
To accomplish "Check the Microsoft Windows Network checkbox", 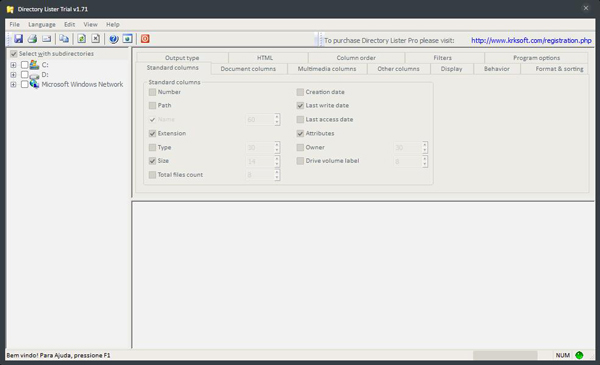I will (x=24, y=84).
